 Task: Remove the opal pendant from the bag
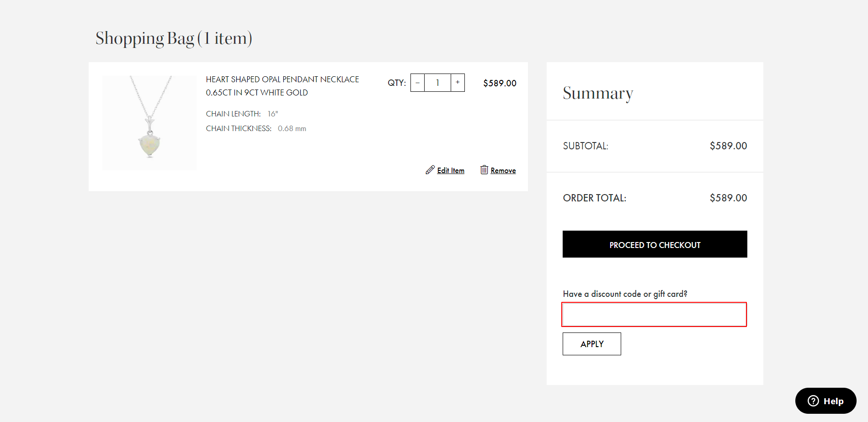pos(503,170)
